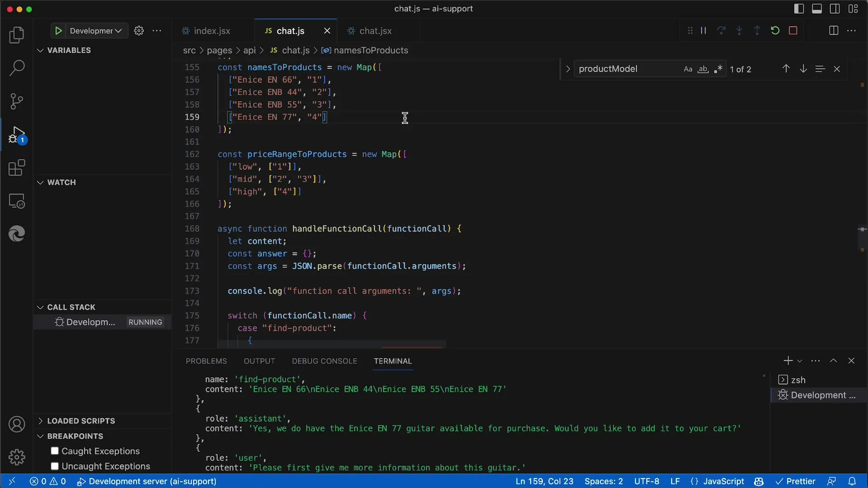Viewport: 868px width, 488px height.
Task: Click Ln 159, Col 23 status item
Action: (x=544, y=481)
